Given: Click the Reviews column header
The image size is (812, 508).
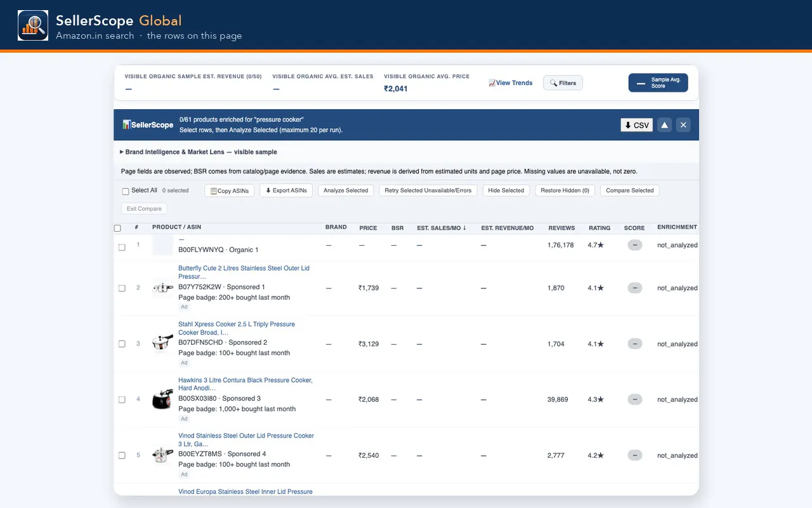Looking at the screenshot, I should (561, 228).
